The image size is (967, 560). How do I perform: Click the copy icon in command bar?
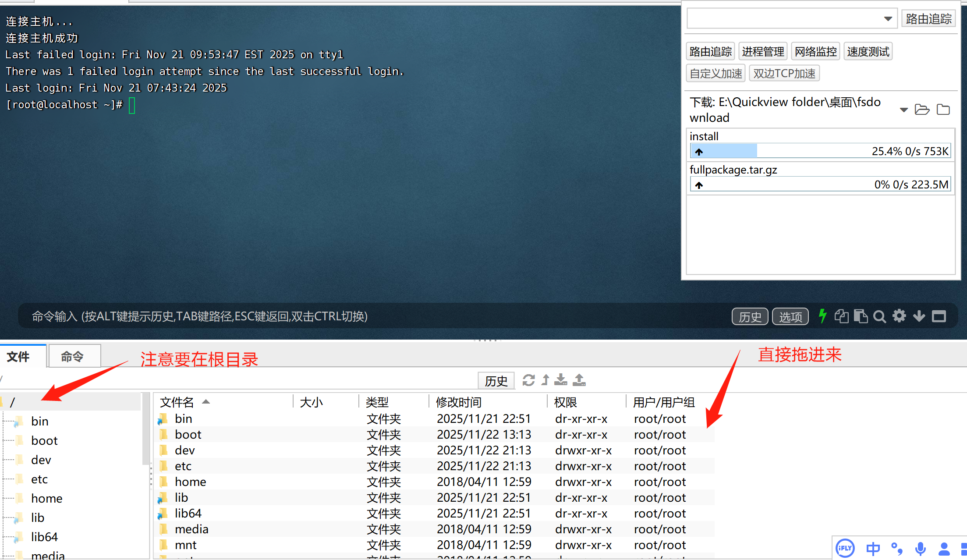(841, 316)
